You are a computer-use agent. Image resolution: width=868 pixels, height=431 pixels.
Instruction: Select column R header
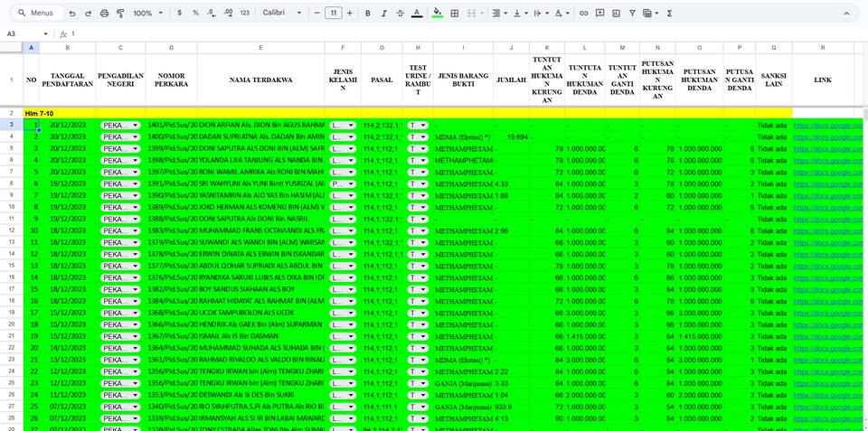pyautogui.click(x=823, y=48)
